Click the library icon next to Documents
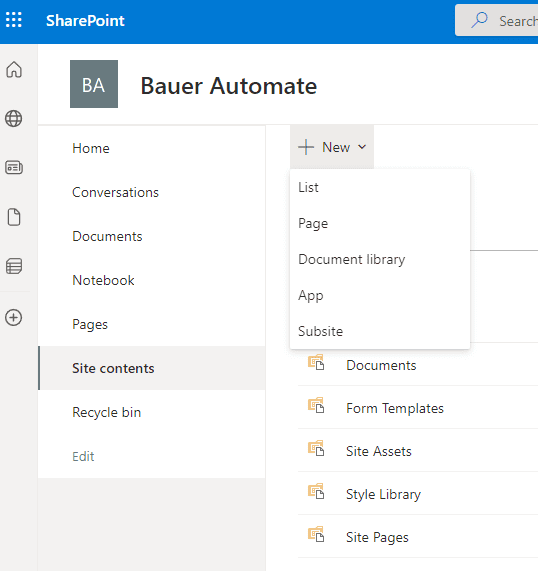 pyautogui.click(x=316, y=362)
